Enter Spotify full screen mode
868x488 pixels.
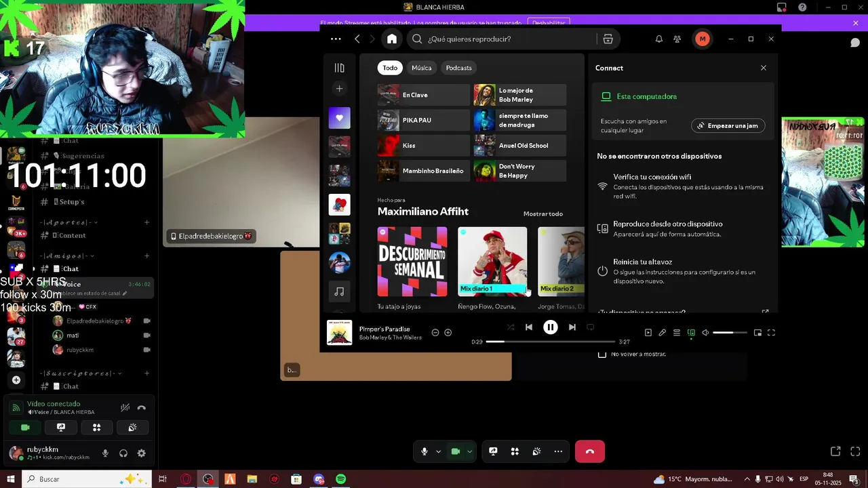pos(771,333)
